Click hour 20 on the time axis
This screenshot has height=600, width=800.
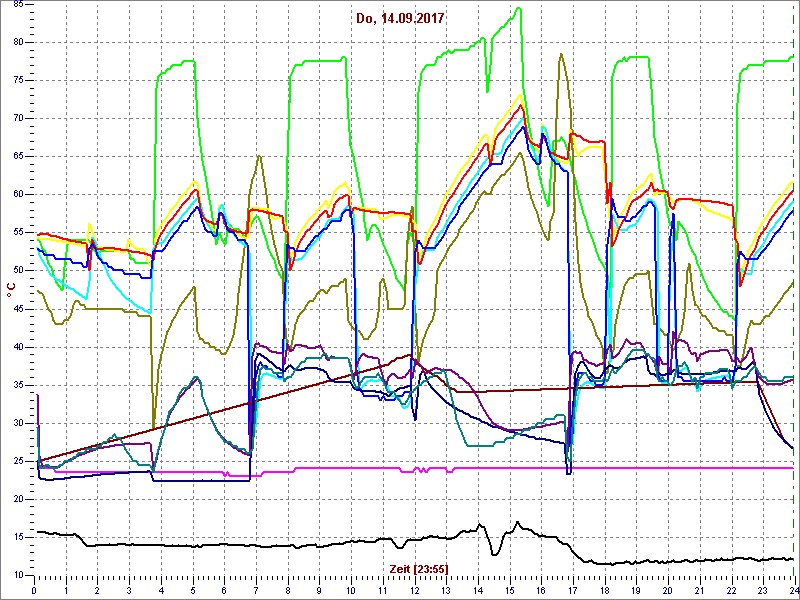coord(668,591)
